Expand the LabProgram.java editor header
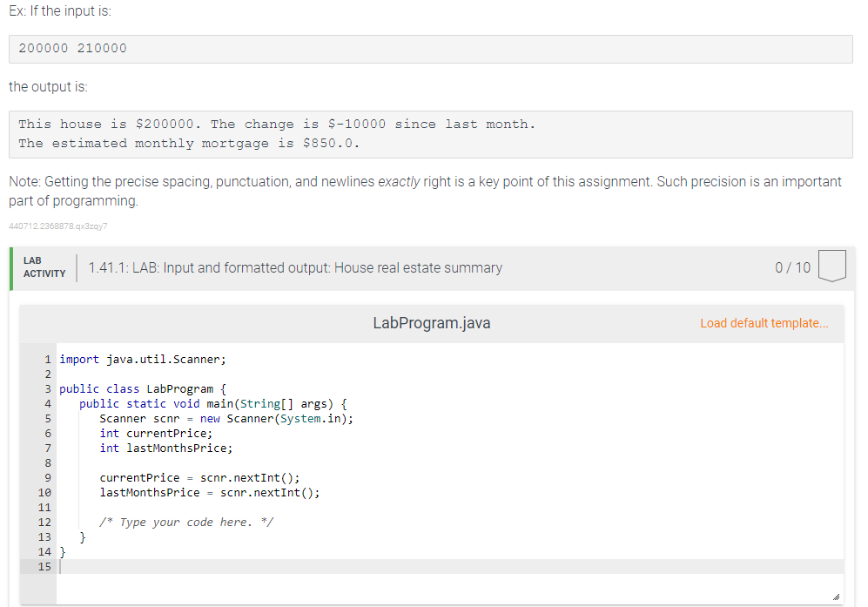 (431, 322)
